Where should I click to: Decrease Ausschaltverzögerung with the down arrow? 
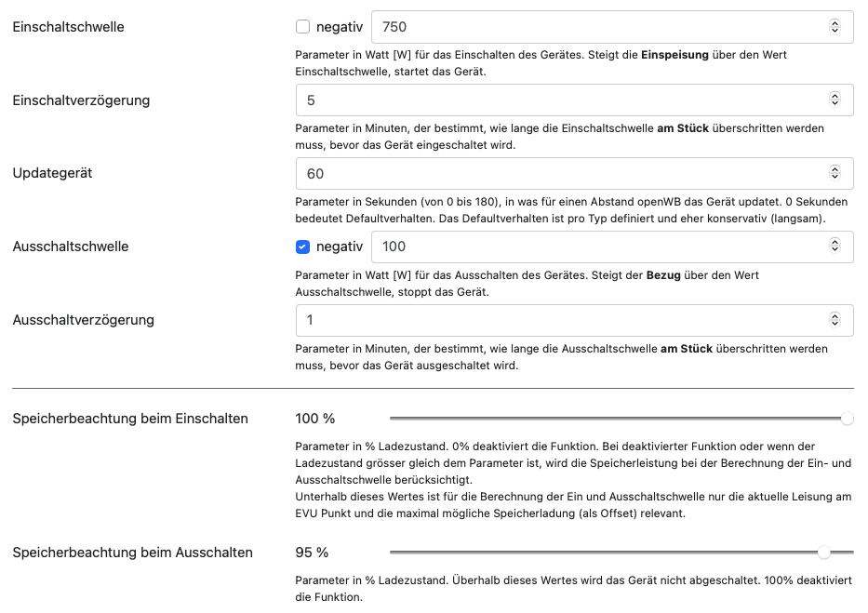tap(835, 324)
